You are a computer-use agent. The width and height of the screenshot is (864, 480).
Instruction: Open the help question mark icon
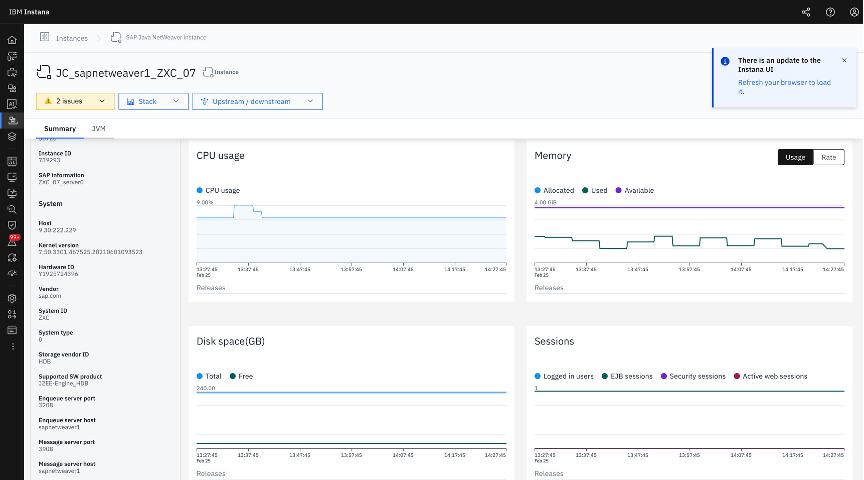coord(830,12)
